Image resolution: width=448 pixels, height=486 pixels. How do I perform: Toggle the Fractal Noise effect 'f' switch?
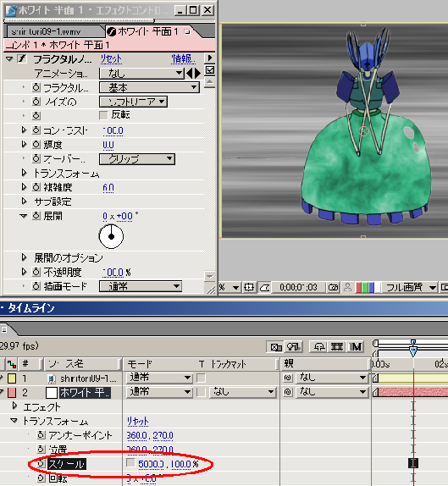coord(21,58)
